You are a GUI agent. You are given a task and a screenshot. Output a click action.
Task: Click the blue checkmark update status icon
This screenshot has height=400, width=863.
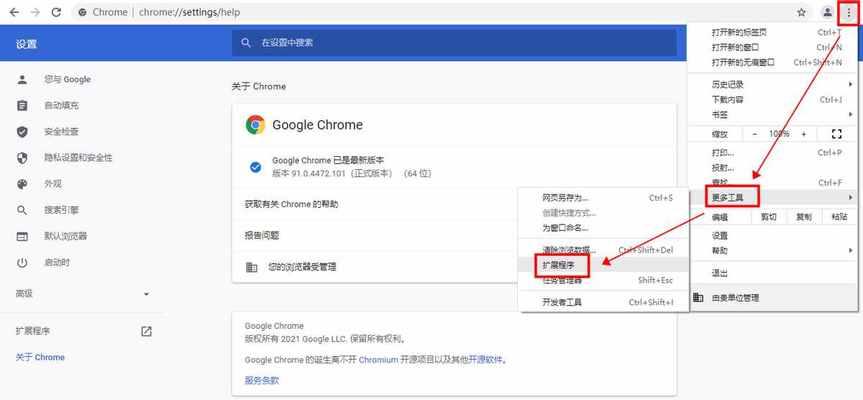coord(255,167)
